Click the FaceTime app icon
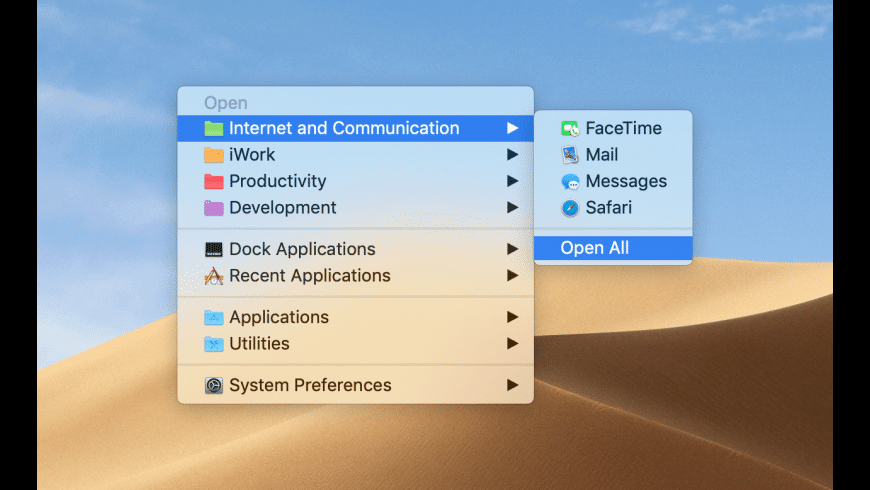 click(570, 129)
